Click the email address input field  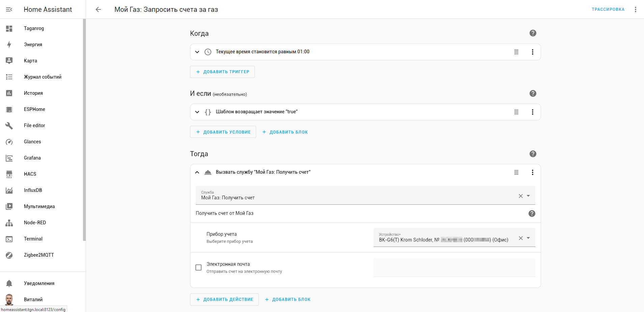[454, 267]
